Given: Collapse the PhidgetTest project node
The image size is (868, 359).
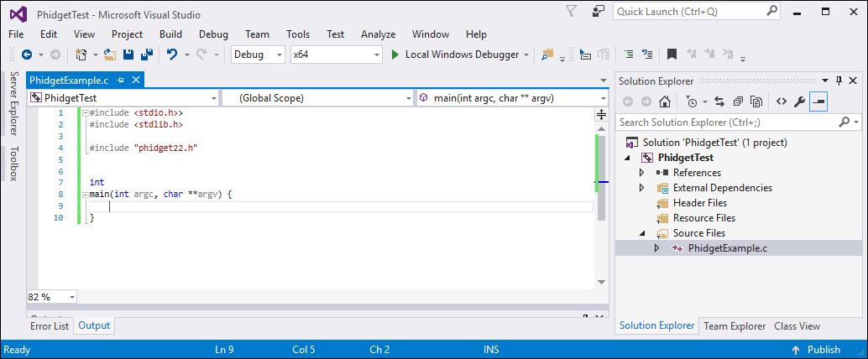Looking at the screenshot, I should click(627, 158).
